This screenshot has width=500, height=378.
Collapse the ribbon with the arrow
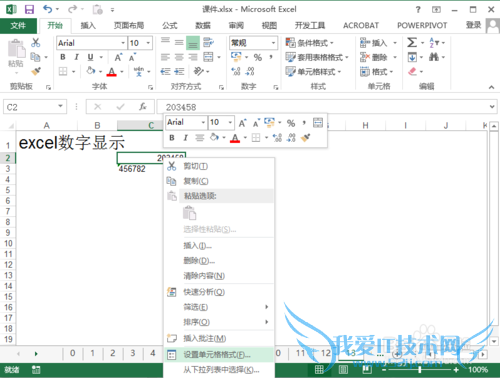[x=491, y=87]
